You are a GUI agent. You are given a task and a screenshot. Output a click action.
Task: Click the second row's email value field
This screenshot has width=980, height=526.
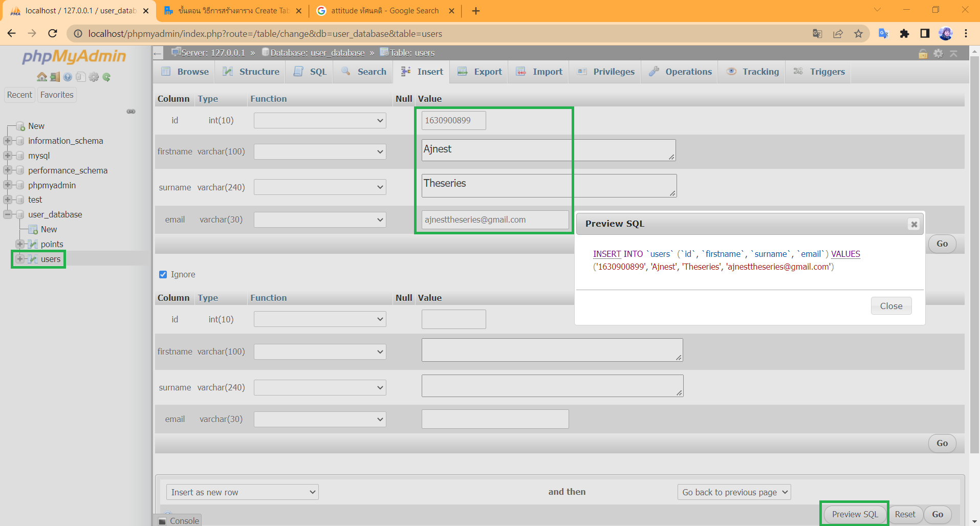coord(495,419)
